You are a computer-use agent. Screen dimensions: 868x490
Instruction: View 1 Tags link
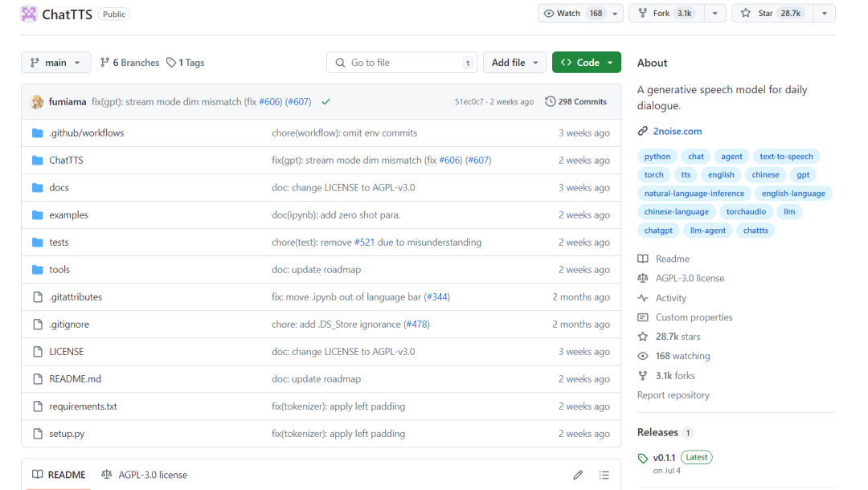[186, 63]
